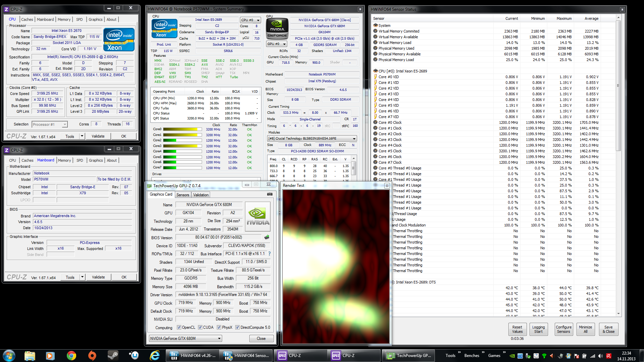
Task: Click Reset Values in sensor window
Action: [517, 329]
